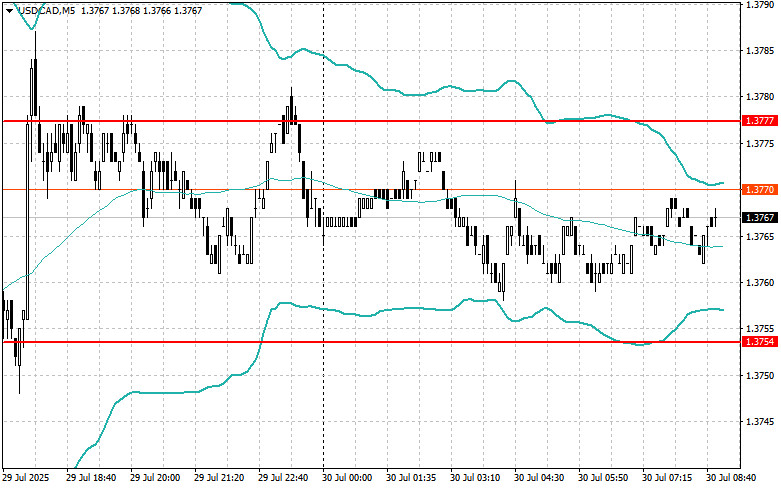Select the red 1.3777 price level label

click(760, 121)
